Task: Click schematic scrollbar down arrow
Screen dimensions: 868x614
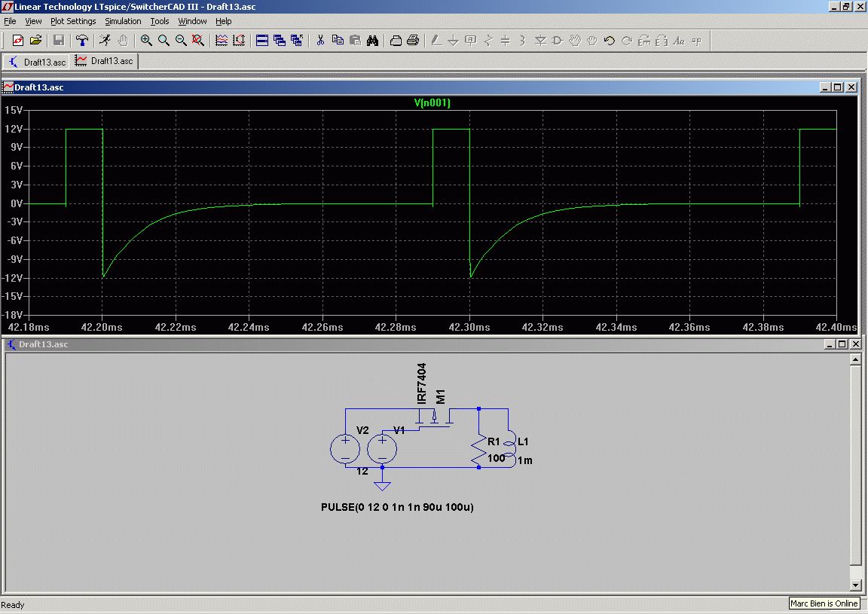Action: (855, 585)
